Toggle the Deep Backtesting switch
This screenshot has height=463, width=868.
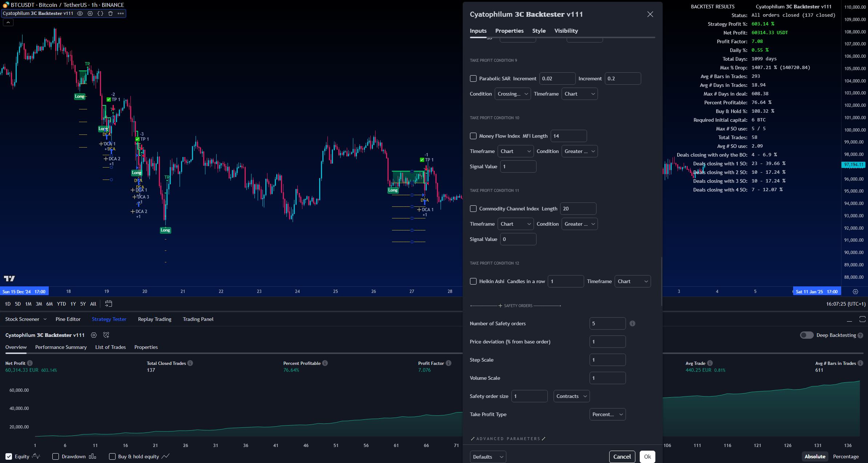point(807,335)
